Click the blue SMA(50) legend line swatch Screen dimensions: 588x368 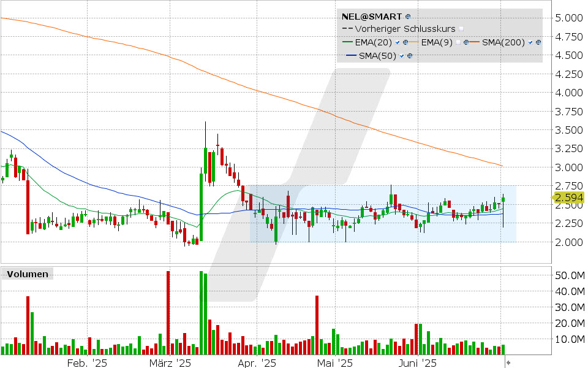pos(352,56)
